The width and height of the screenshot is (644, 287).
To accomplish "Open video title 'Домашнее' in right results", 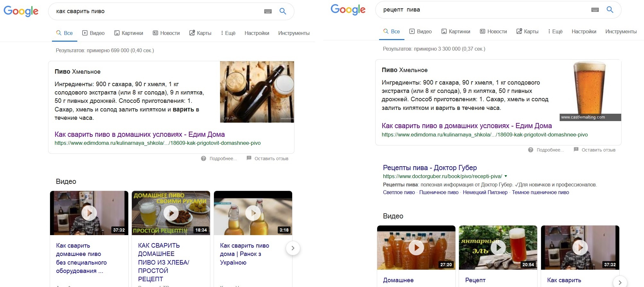I will coord(398,280).
